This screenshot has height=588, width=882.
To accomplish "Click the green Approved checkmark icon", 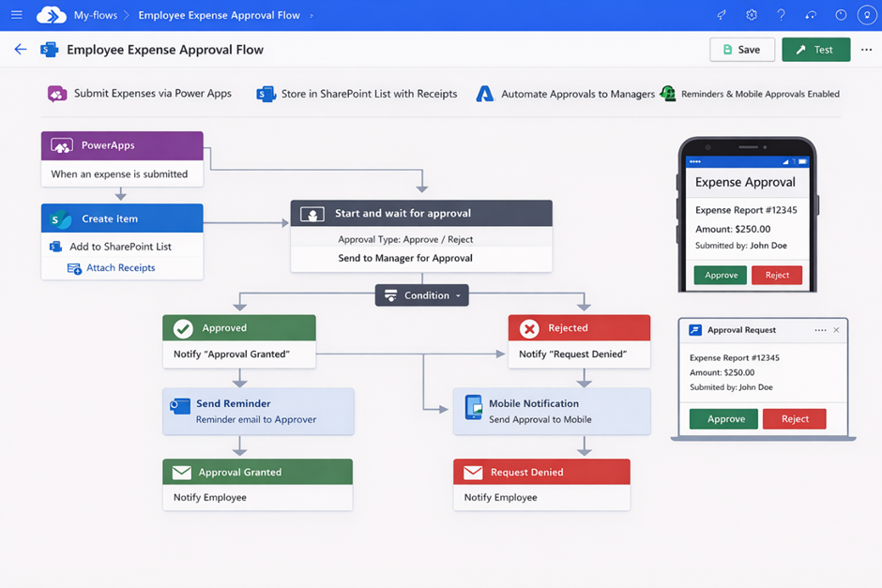I will click(184, 328).
